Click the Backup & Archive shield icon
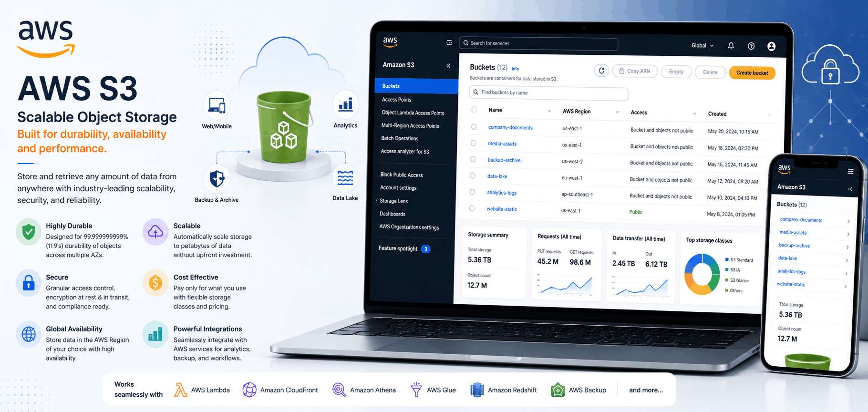Screen dimensions: 868x412 click(217, 179)
